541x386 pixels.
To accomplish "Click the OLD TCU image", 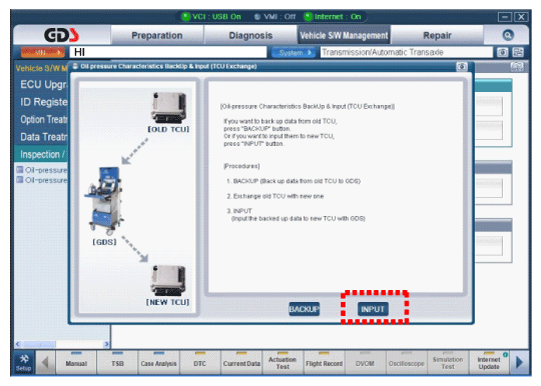I will click(169, 108).
